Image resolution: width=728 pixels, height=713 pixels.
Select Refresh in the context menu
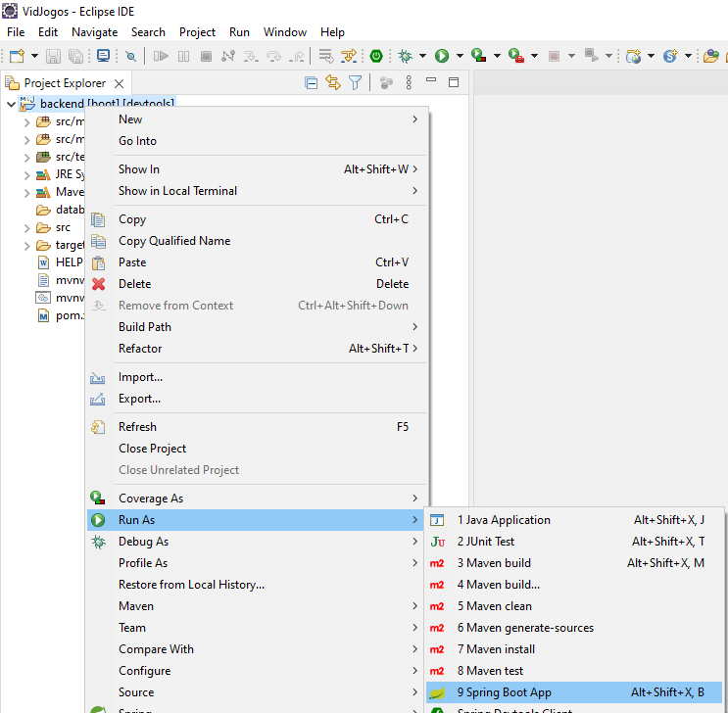pos(257,427)
